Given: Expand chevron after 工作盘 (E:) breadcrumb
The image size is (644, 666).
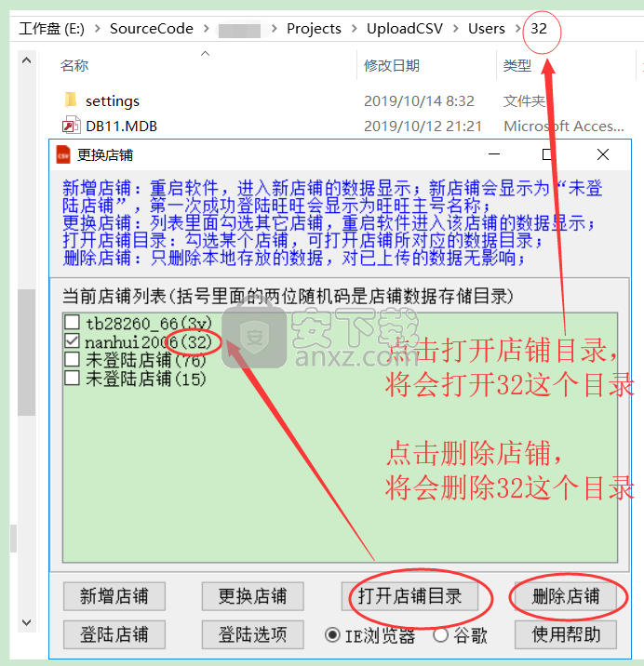Looking at the screenshot, I should point(98,29).
